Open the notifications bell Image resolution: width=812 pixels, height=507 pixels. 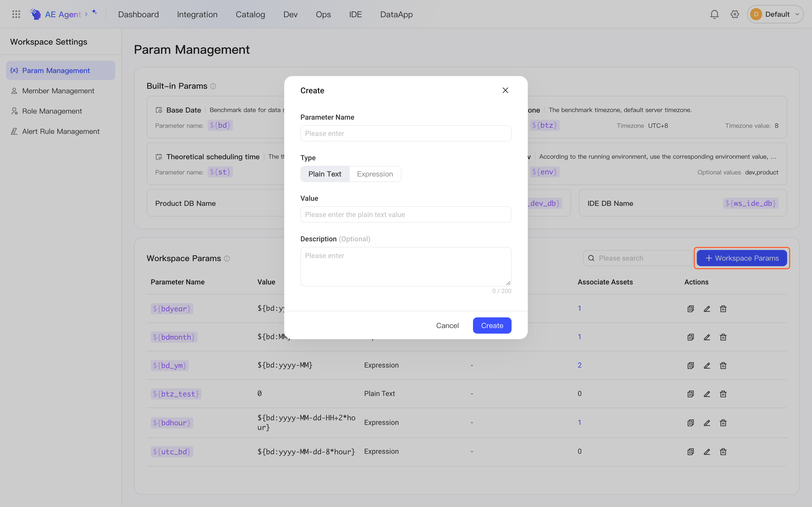coord(714,14)
